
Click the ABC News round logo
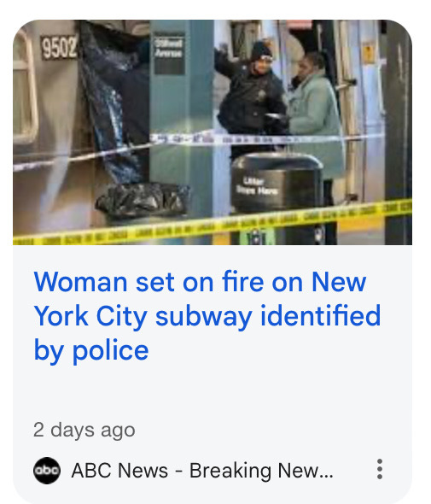point(47,470)
